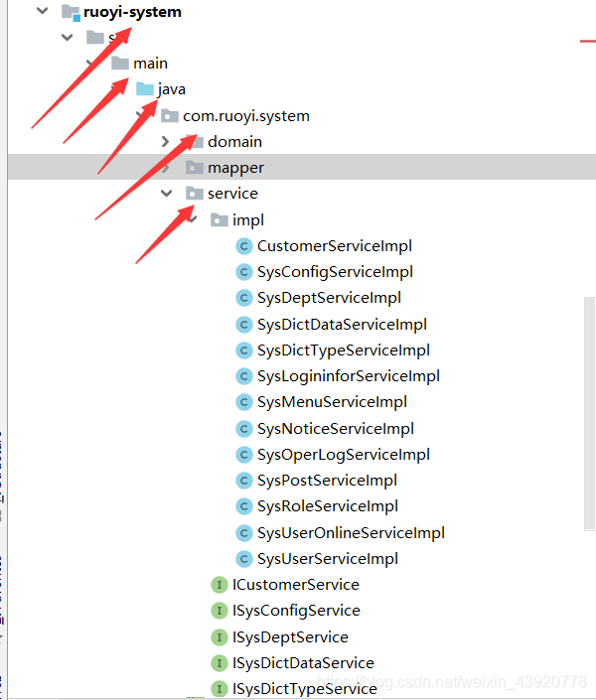The width and height of the screenshot is (596, 700).
Task: Click the ISysConfigService interface icon
Action: 220,611
